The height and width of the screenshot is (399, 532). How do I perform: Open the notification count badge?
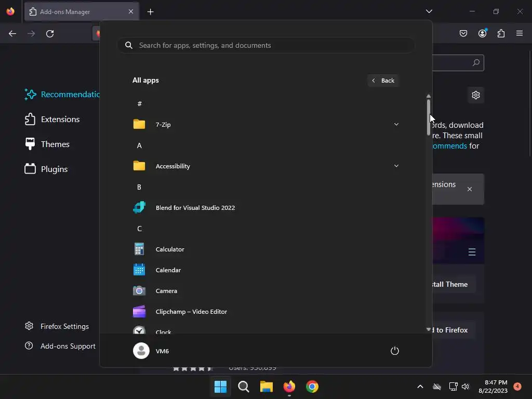[517, 386]
